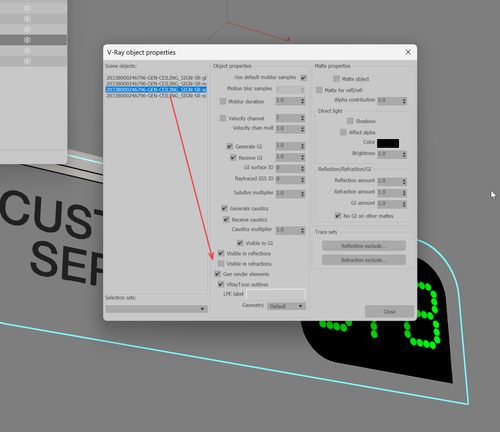Click the Brightness value field
The width and height of the screenshot is (500, 432).
(389, 154)
